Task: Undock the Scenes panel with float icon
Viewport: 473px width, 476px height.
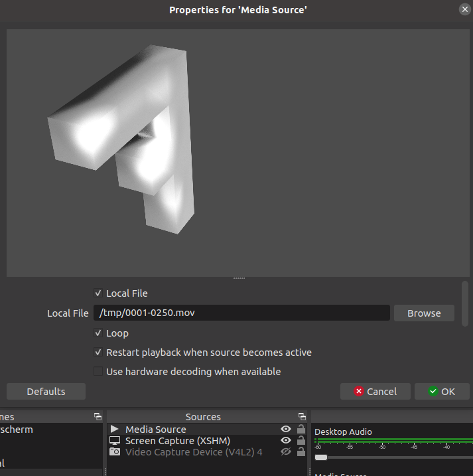Action: click(x=98, y=416)
